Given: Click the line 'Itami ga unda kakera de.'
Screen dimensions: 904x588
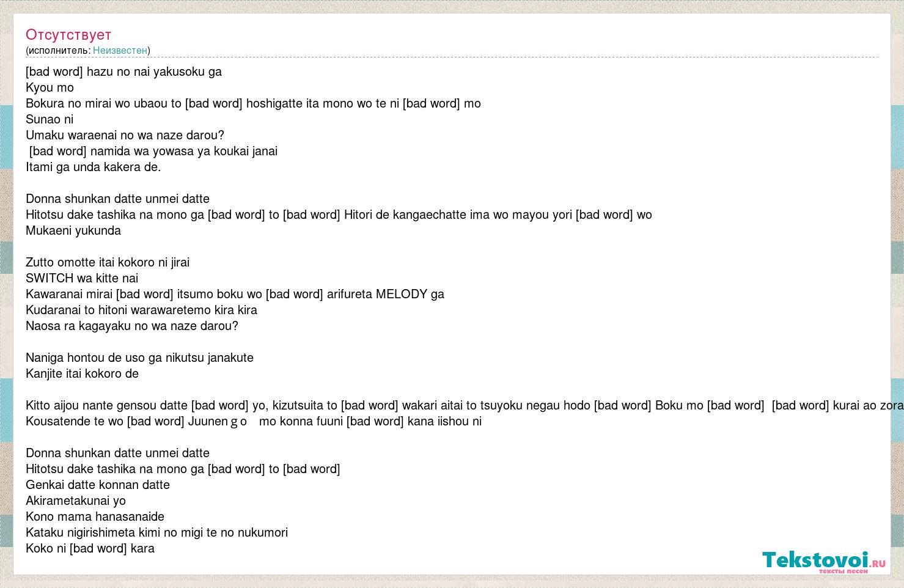Looking at the screenshot, I should [x=94, y=167].
